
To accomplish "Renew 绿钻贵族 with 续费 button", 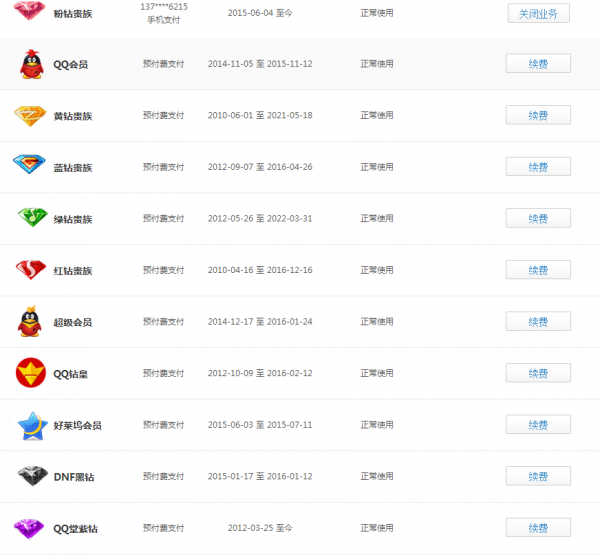I will (538, 218).
